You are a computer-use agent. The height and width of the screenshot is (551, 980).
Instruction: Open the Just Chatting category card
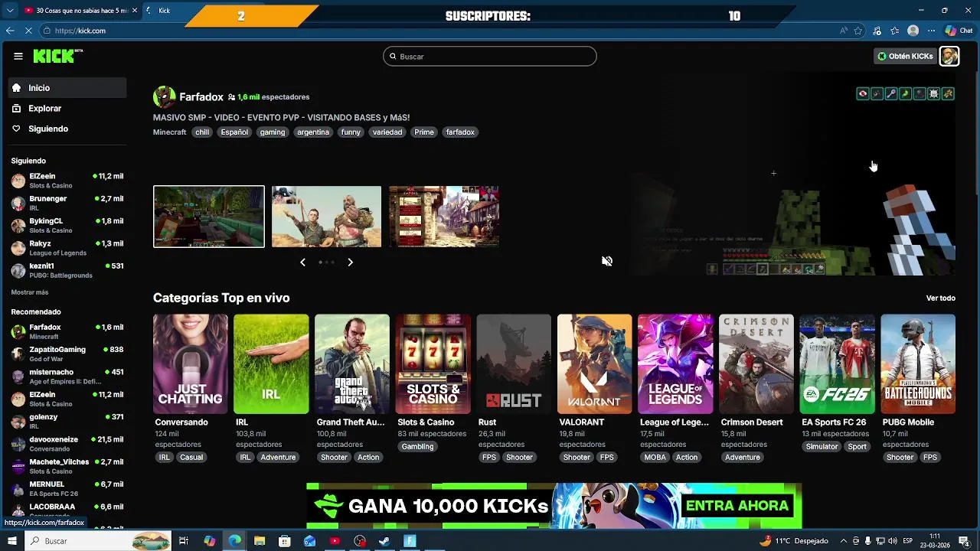[x=191, y=364]
